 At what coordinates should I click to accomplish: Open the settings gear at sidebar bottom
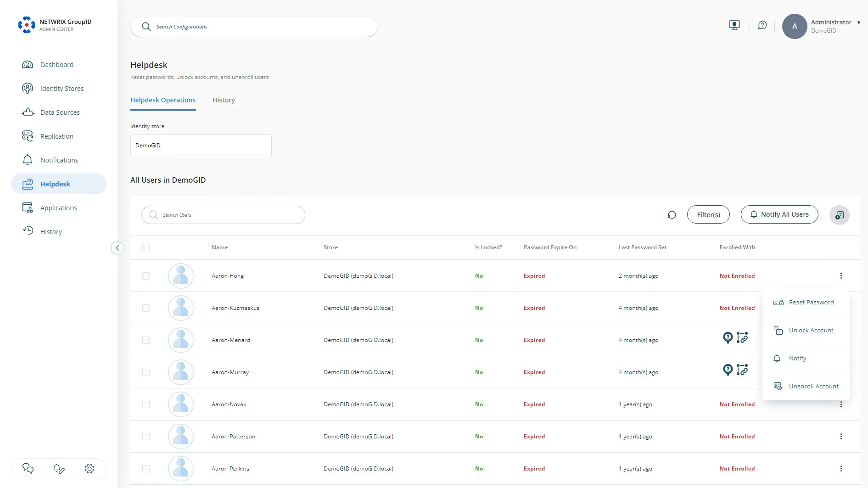(x=90, y=469)
